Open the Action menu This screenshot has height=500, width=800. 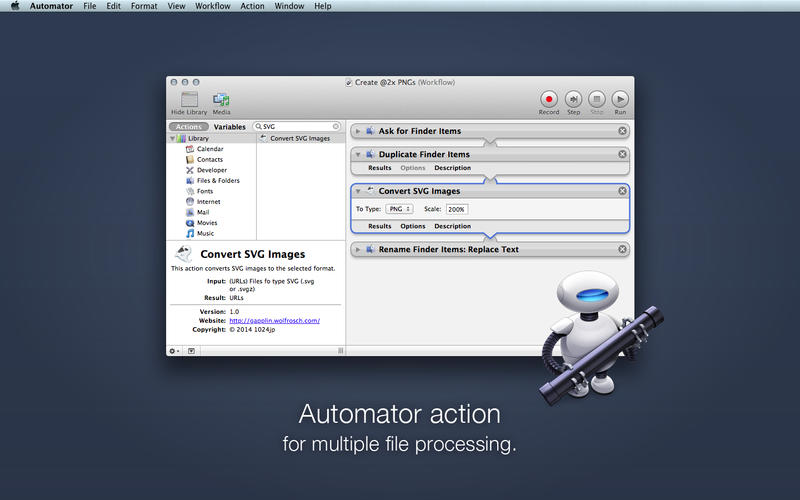(x=253, y=6)
